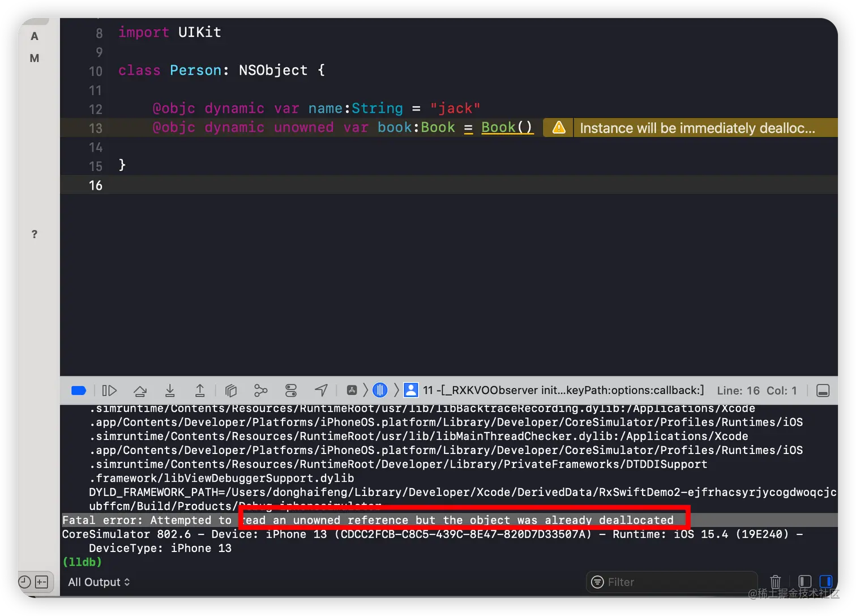Click the filter options icon in console
The height and width of the screenshot is (616, 856).
point(597,582)
